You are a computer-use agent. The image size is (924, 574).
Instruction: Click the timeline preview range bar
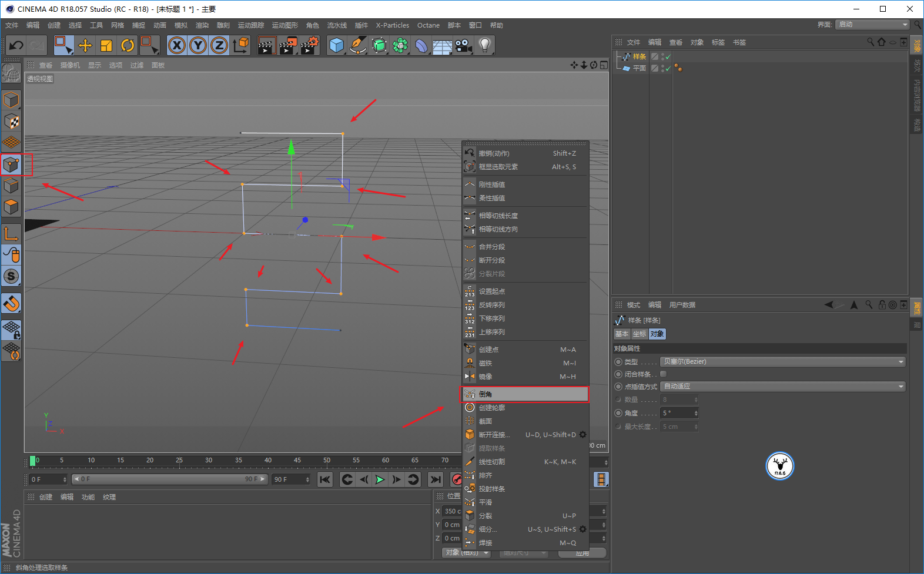(x=169, y=479)
